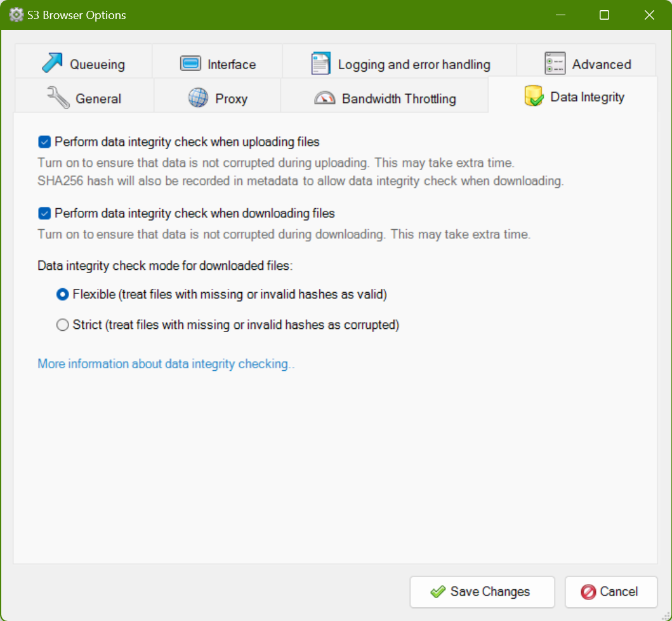The width and height of the screenshot is (672, 621).
Task: Click the gauge icon on Bandwidth Throttling tab
Action: point(326,98)
